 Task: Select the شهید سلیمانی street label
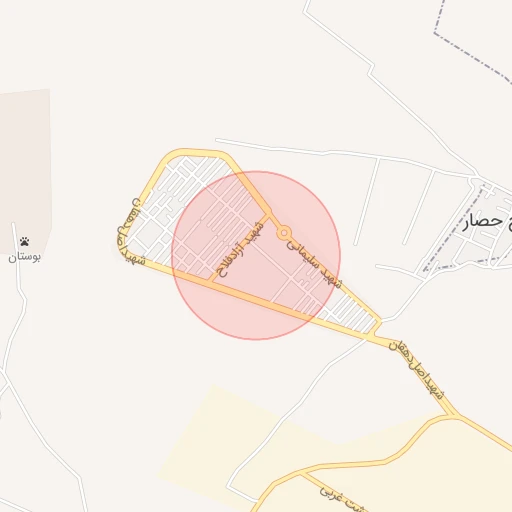pyautogui.click(x=314, y=263)
